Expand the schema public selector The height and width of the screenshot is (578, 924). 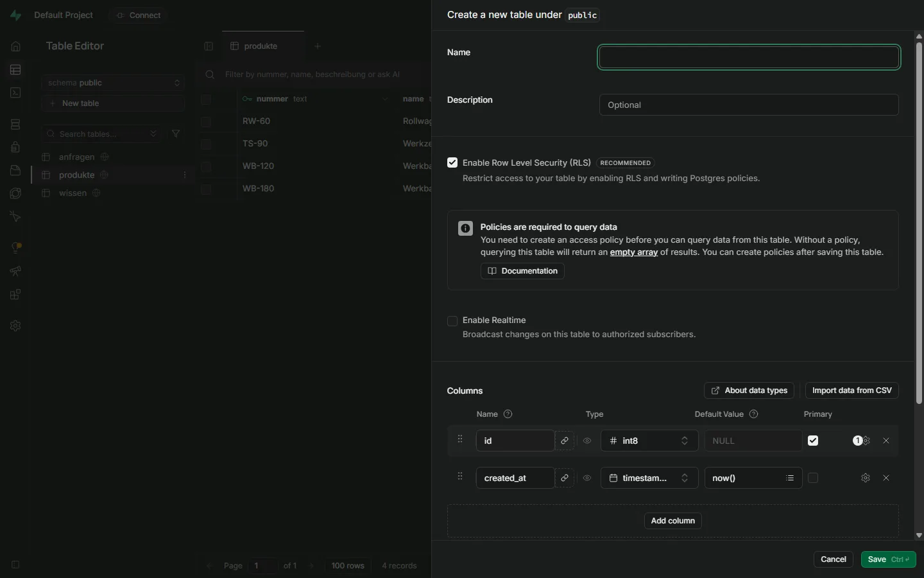114,83
